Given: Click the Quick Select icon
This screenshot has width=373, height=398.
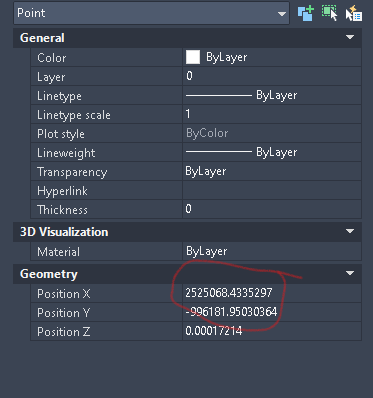Looking at the screenshot, I should tap(353, 13).
